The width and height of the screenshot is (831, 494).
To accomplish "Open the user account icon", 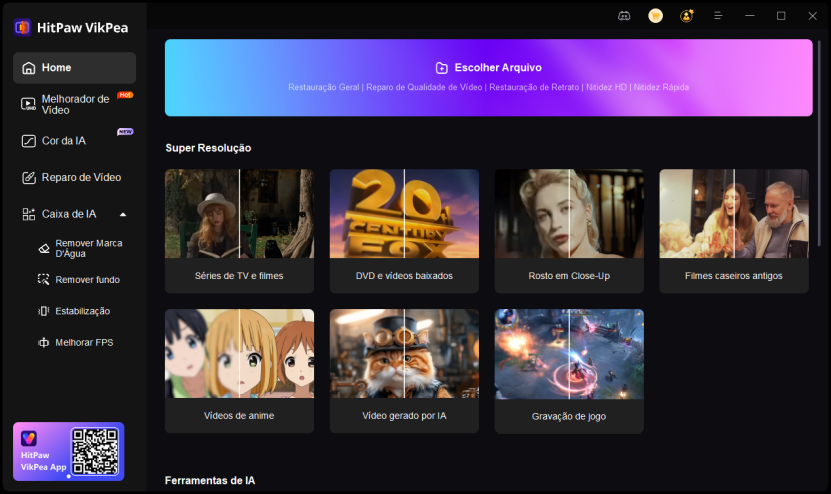I will point(687,16).
